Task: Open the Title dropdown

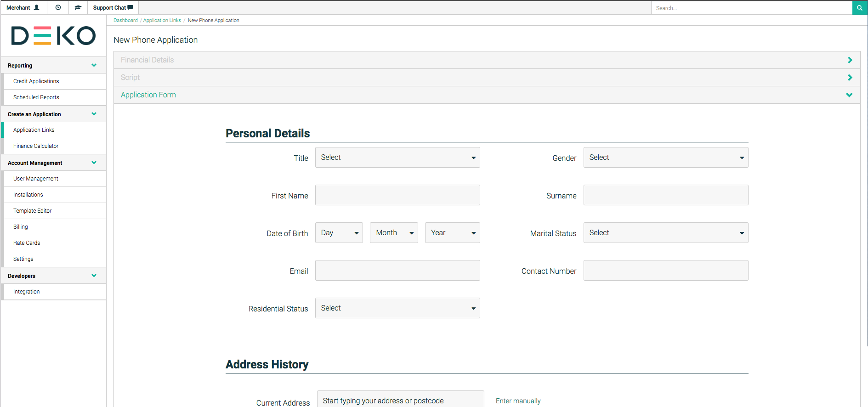Action: pos(397,158)
